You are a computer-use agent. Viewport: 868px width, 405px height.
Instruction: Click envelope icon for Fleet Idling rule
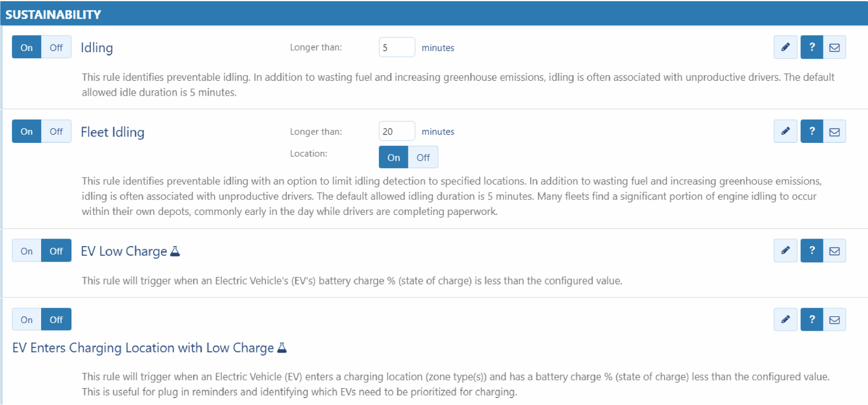click(834, 132)
